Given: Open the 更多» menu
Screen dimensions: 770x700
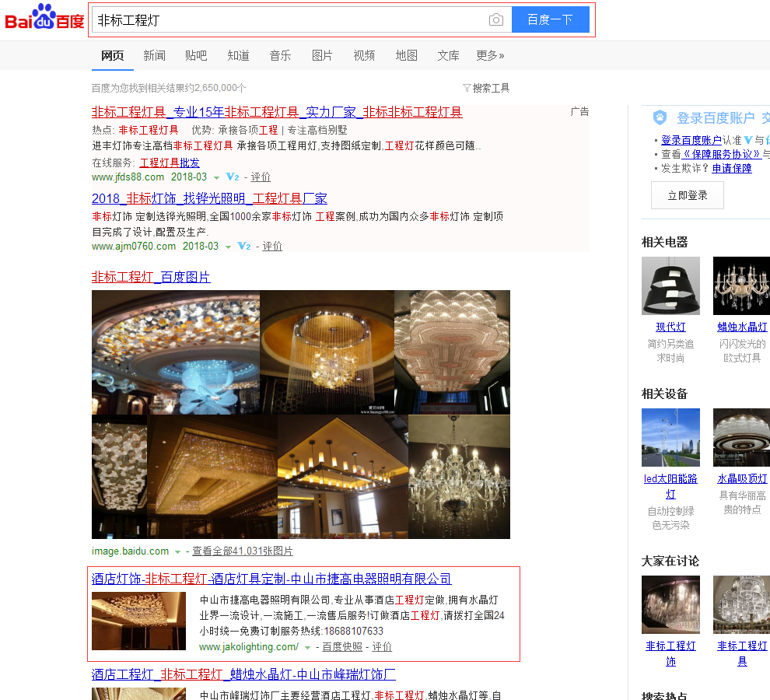Looking at the screenshot, I should [490, 55].
